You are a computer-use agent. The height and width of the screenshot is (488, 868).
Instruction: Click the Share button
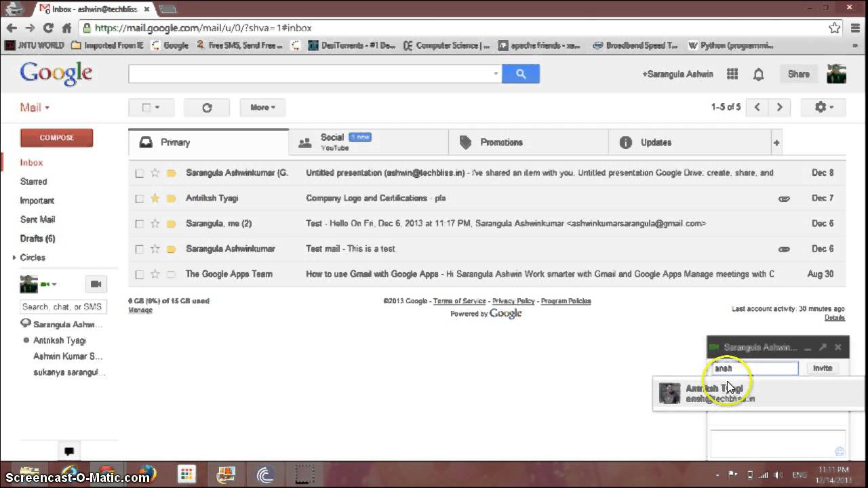pos(798,74)
